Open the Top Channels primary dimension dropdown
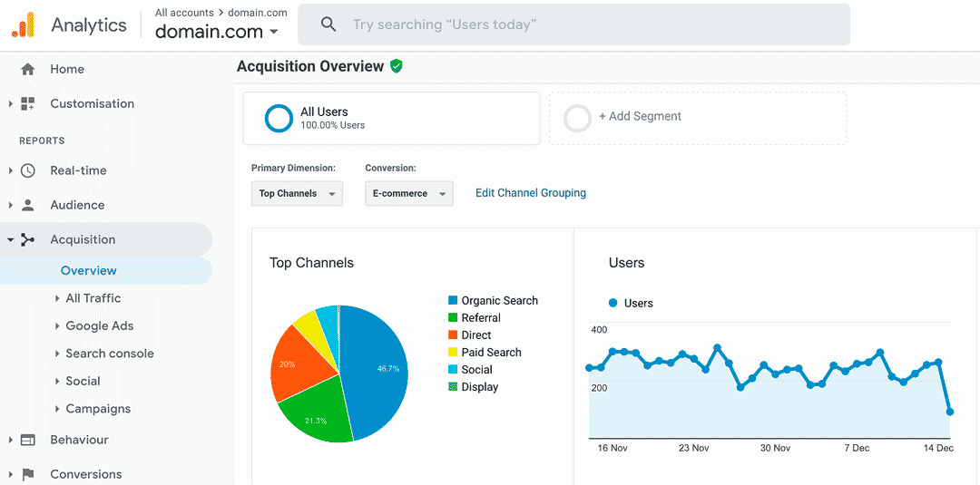 [x=297, y=193]
